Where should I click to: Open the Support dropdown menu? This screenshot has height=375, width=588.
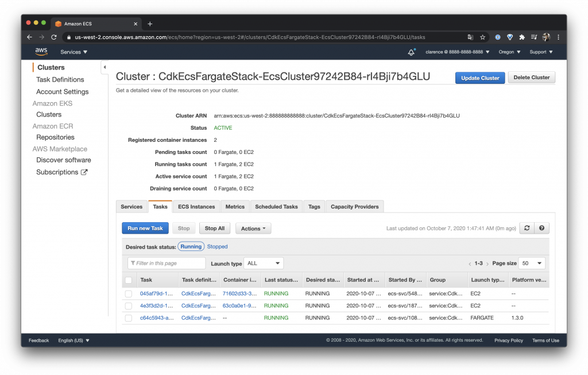[541, 52]
